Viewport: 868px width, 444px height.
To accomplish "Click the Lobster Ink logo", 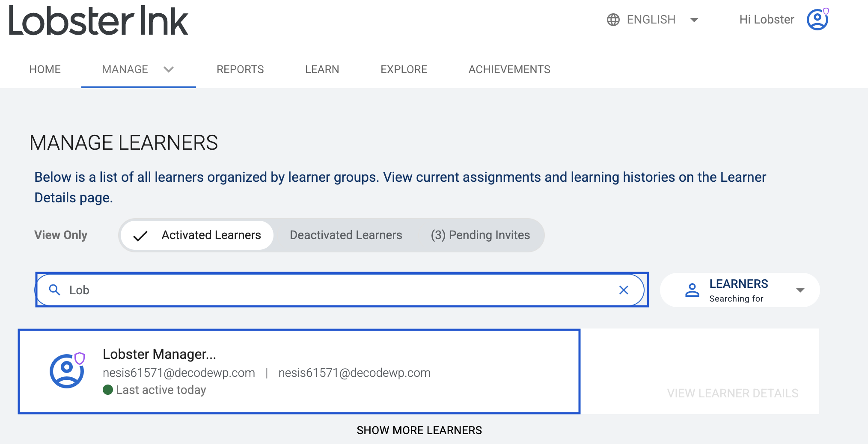I will 98,21.
